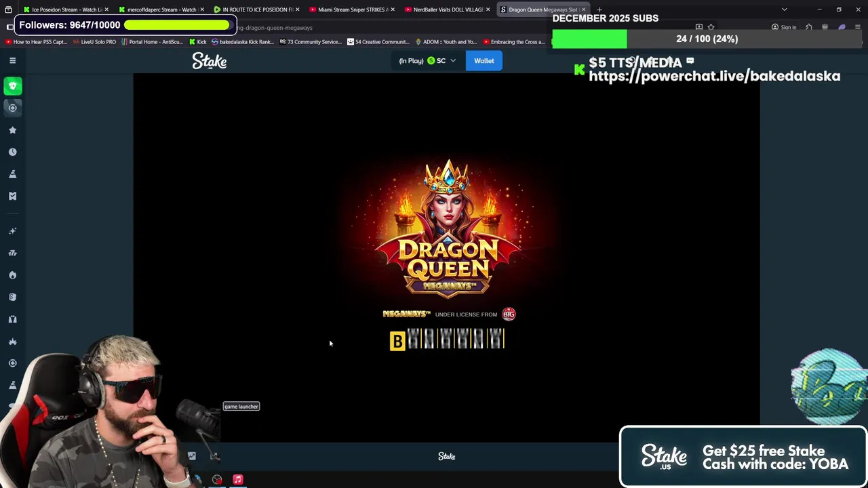Image resolution: width=868 pixels, height=488 pixels.
Task: Open the Wallet
Action: [484, 61]
